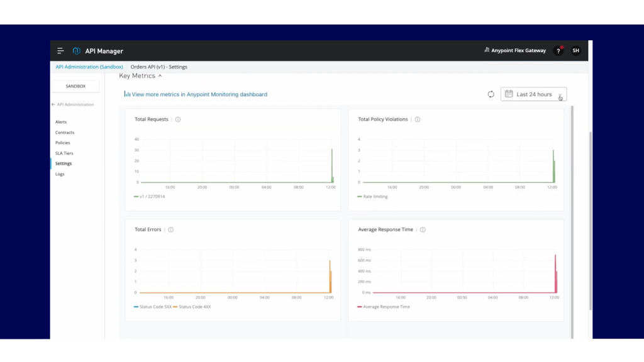The height and width of the screenshot is (362, 644).
Task: Go to API Administration (Sandbox) breadcrumb
Action: coord(89,67)
